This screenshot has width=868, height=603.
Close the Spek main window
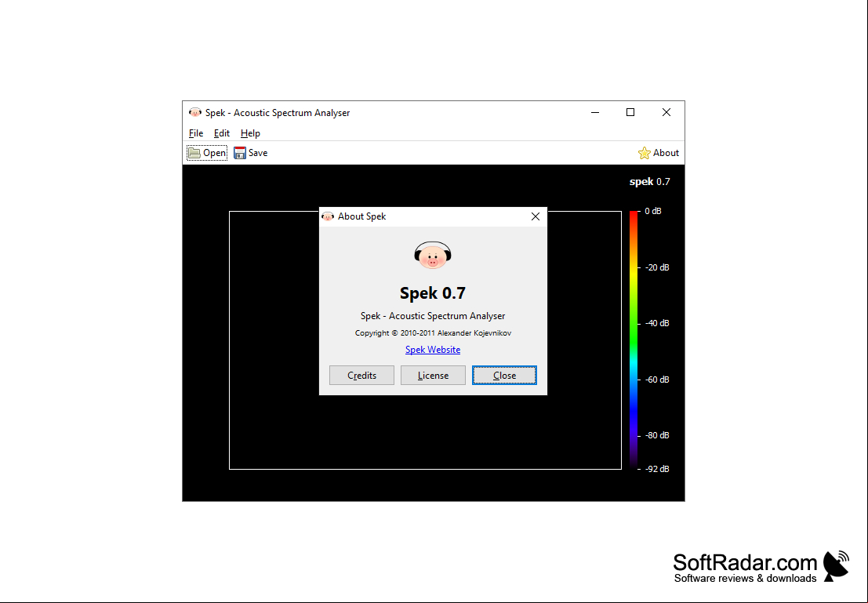(x=666, y=112)
